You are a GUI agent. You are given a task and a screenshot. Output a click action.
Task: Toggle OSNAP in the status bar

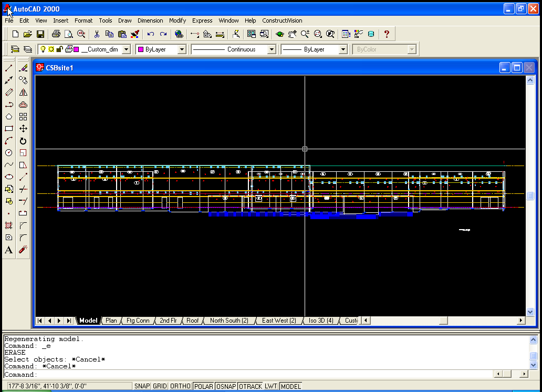coord(226,386)
